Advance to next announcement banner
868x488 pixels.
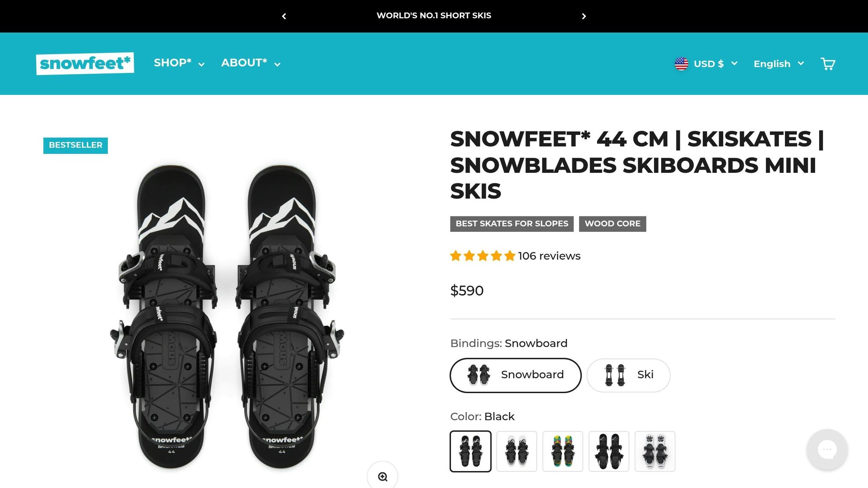click(584, 16)
